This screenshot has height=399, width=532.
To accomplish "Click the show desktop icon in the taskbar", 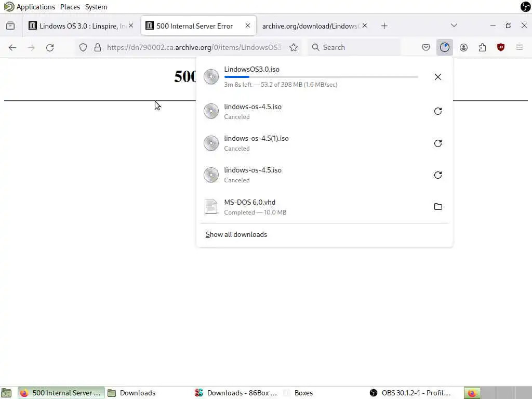I will pyautogui.click(x=6, y=393).
